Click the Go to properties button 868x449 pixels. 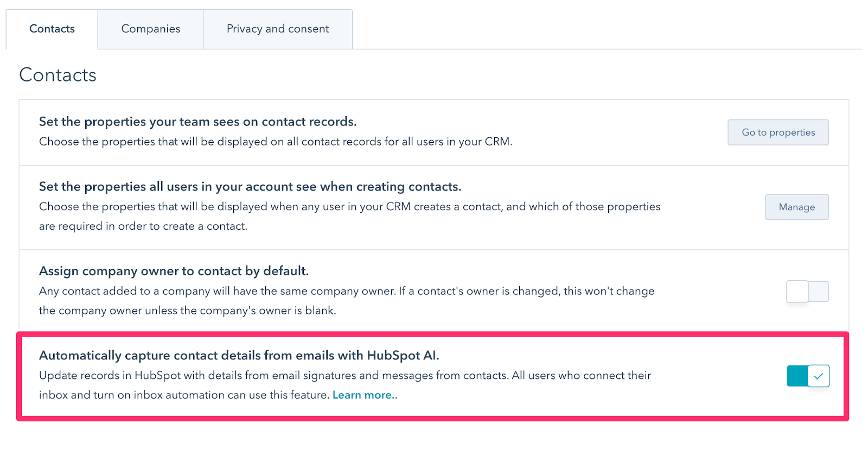tap(778, 132)
